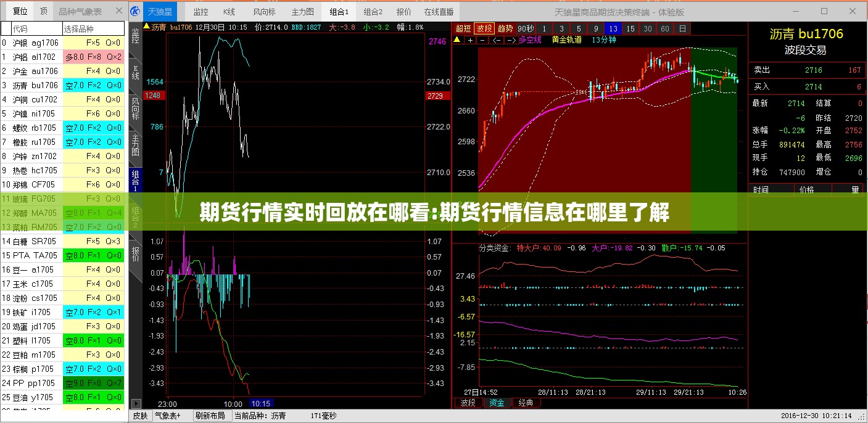Open the 报价 top tab
Screen dimensions: 868x423
pos(403,12)
